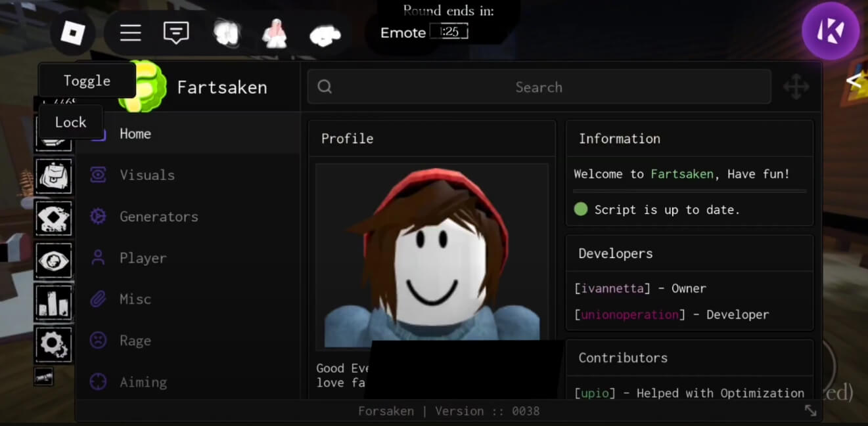The width and height of the screenshot is (868, 426).
Task: Click the "Contributors" section header
Action: (x=623, y=358)
